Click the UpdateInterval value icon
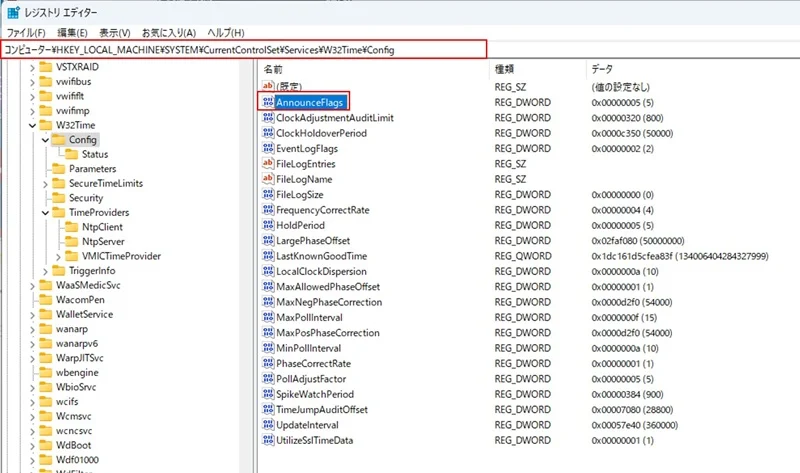800x473 pixels. [x=268, y=424]
